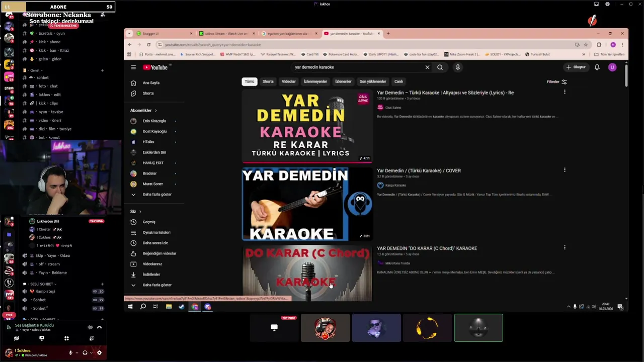Clear the YouTube search query with X
The height and width of the screenshot is (362, 644).
(x=427, y=67)
